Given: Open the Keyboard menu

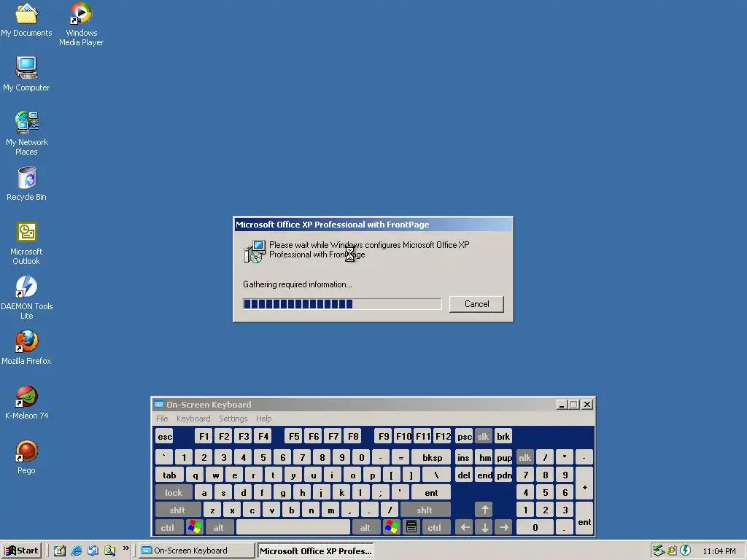Looking at the screenshot, I should coord(193,419).
